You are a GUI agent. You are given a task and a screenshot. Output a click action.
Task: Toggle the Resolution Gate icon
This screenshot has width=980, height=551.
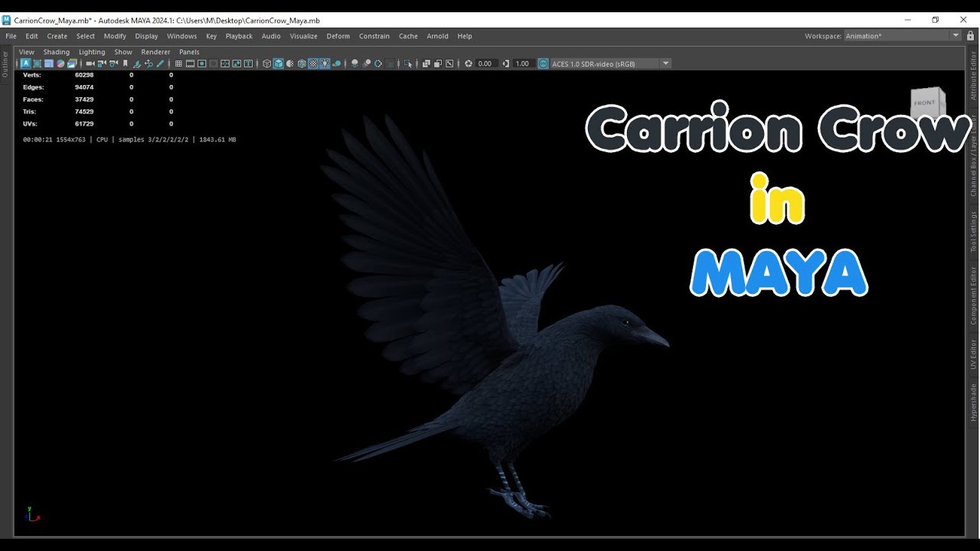[201, 64]
